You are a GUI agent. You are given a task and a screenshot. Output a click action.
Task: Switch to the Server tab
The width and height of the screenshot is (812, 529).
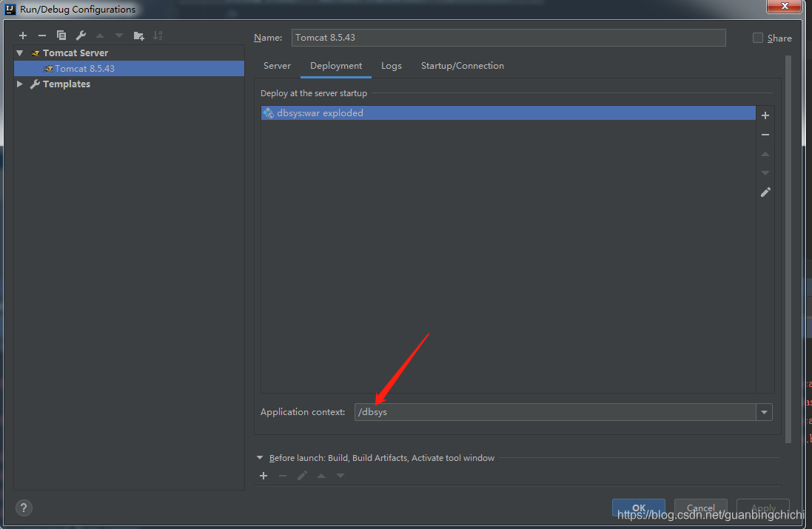(277, 66)
